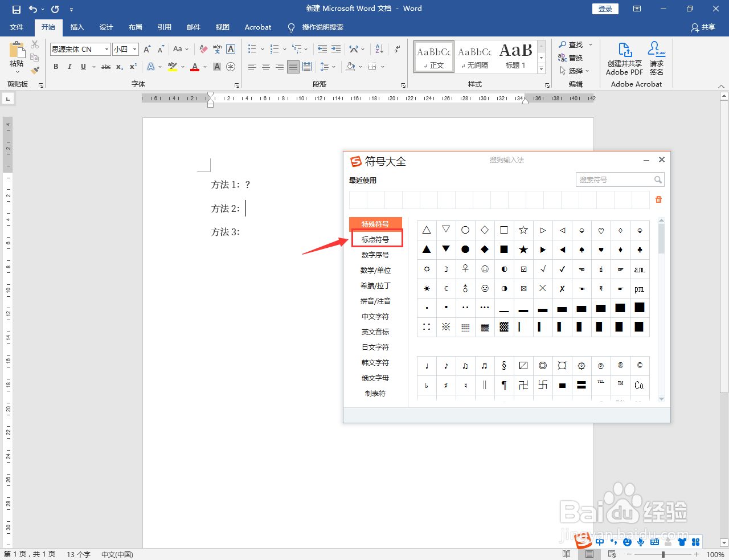Insert the check mark √ symbol

click(x=543, y=269)
